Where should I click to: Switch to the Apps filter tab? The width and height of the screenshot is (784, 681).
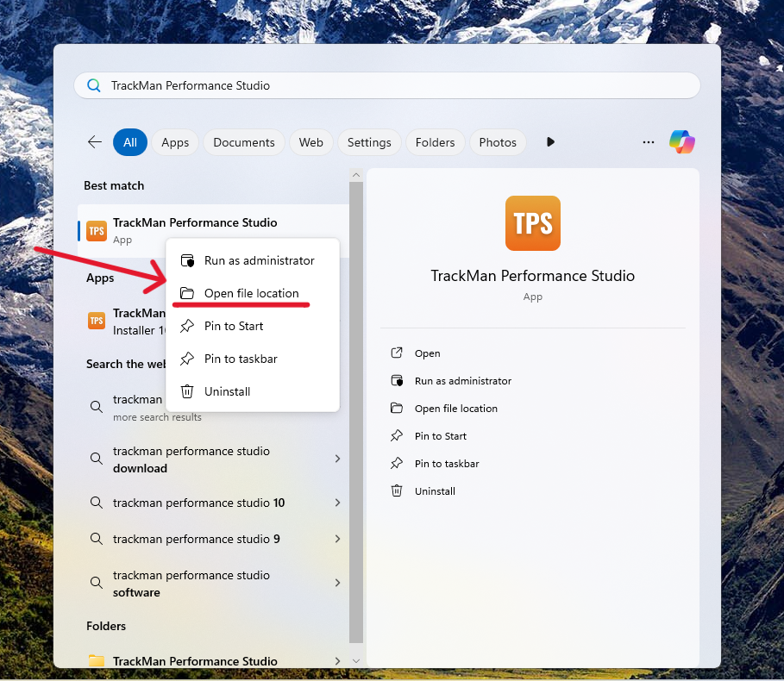pyautogui.click(x=175, y=142)
